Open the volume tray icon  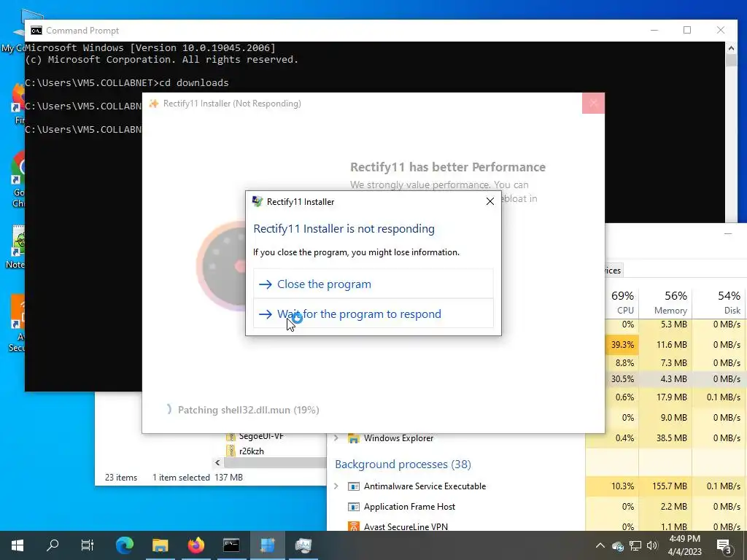tap(652, 545)
